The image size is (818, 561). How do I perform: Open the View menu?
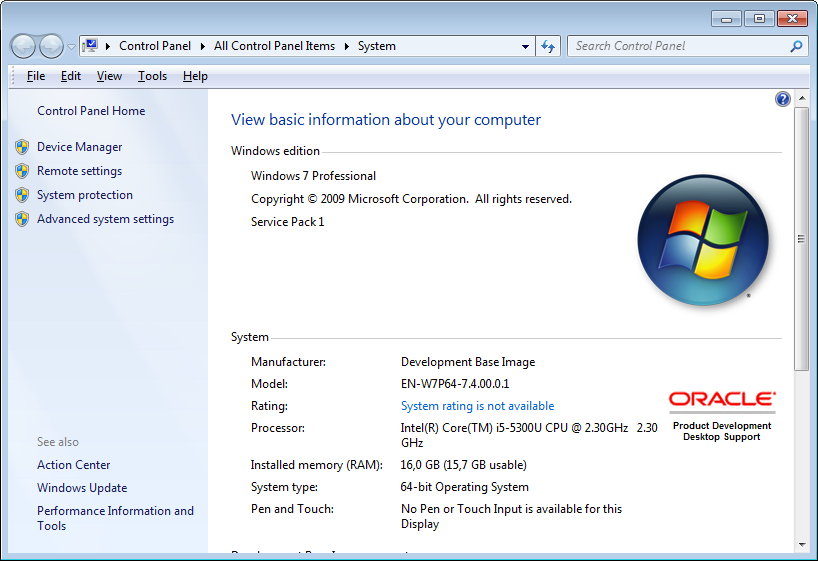tap(109, 76)
